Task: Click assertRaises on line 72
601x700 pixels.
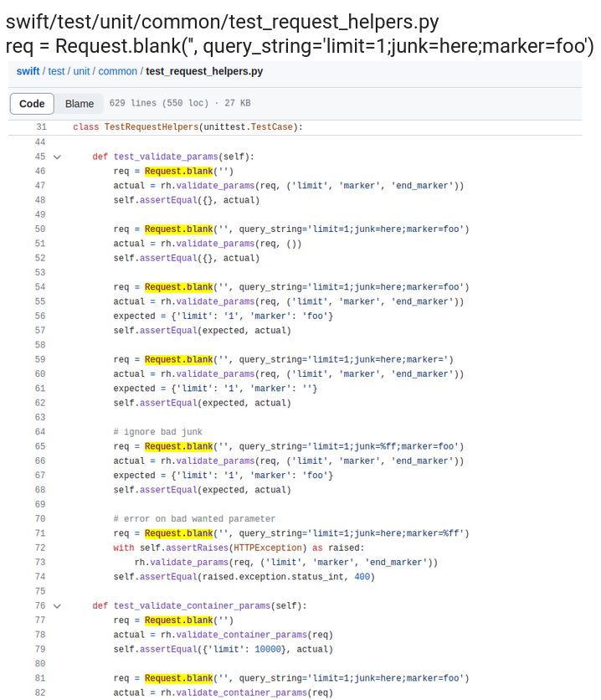Action: point(198,548)
